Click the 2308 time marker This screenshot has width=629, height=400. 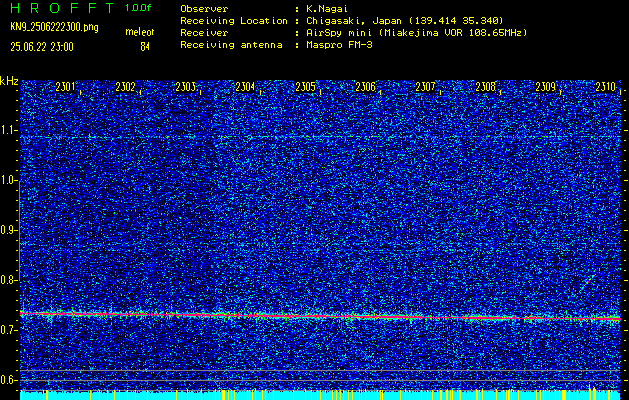[485, 87]
